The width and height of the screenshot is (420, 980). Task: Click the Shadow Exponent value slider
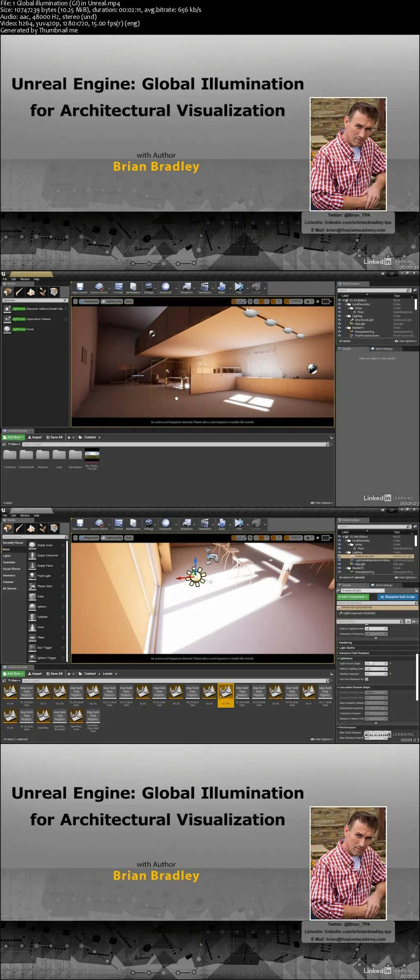pyautogui.click(x=376, y=674)
